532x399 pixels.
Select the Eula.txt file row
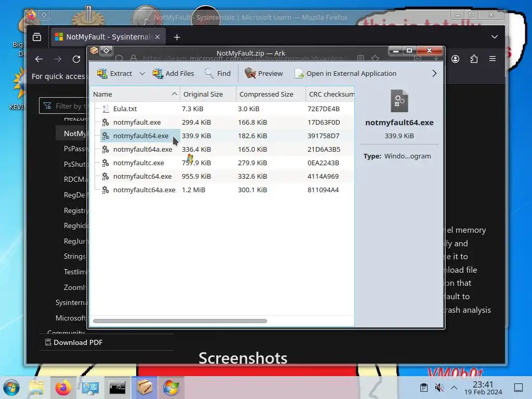click(x=222, y=109)
